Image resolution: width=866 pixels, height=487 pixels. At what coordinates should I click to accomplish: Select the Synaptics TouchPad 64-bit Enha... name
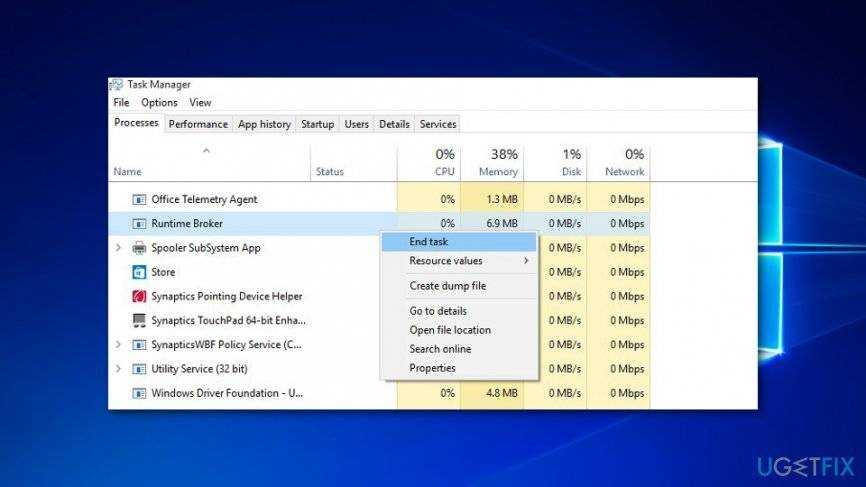pos(228,320)
